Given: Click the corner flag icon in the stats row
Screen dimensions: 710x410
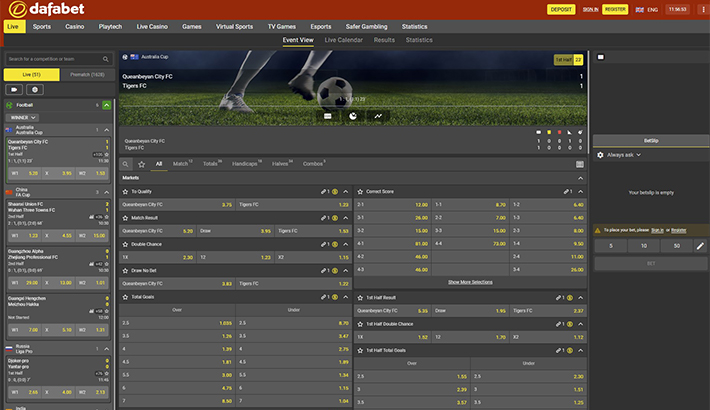Looking at the screenshot, I should pyautogui.click(x=570, y=132).
